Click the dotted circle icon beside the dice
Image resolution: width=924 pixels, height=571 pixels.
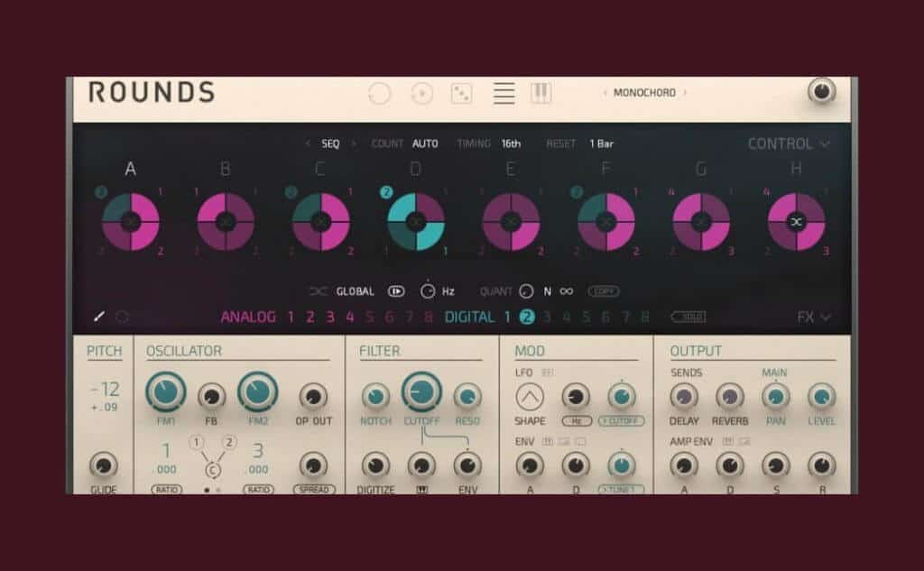422,94
